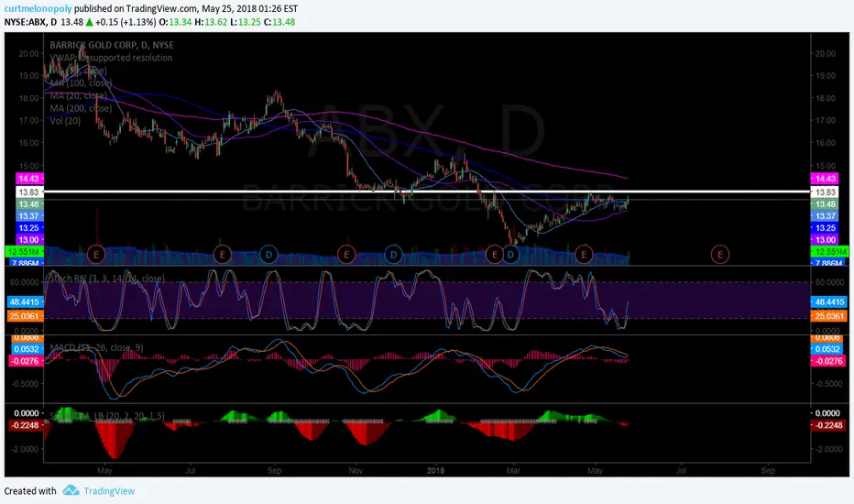Click the Vol (20) indicator label
This screenshot has width=854, height=504.
(65, 120)
